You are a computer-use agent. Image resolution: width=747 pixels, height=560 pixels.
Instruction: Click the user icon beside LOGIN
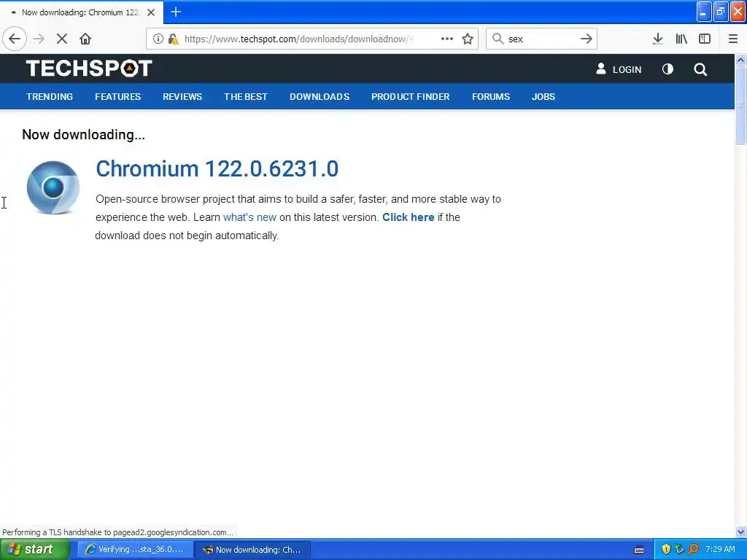601,69
